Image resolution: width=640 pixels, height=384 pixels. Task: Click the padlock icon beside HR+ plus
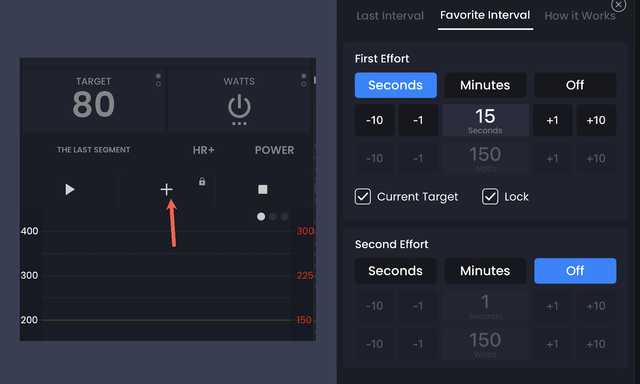202,182
